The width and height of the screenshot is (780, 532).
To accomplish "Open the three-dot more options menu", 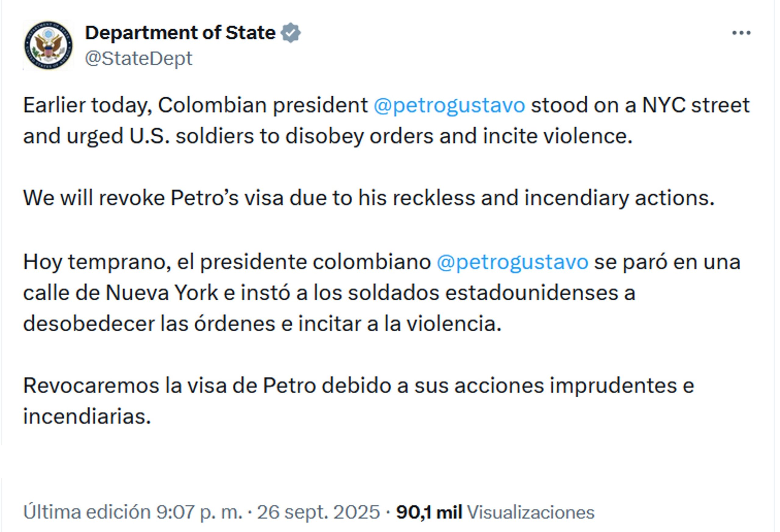I will tap(741, 33).
